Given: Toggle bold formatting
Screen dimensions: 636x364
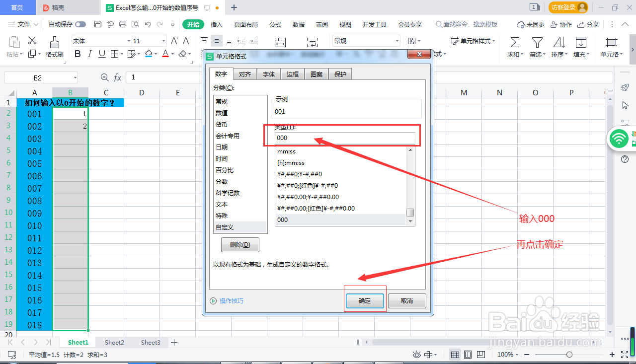Looking at the screenshot, I should pos(77,54).
